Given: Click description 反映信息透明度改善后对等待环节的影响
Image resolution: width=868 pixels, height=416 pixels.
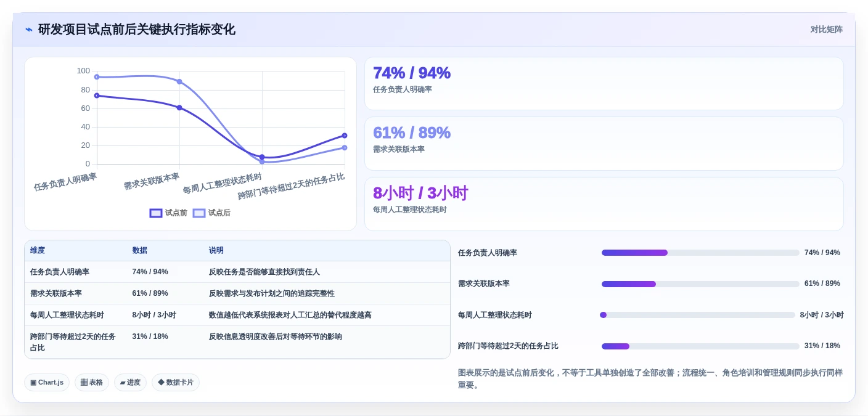Looking at the screenshot, I should tap(276, 336).
